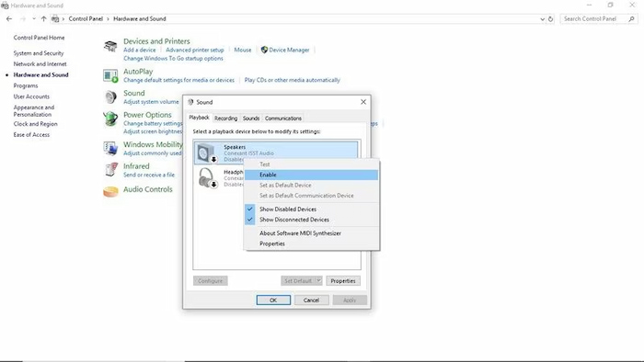Choose Enable in the context menu
Viewport: 644px width, 362px height.
tap(311, 175)
